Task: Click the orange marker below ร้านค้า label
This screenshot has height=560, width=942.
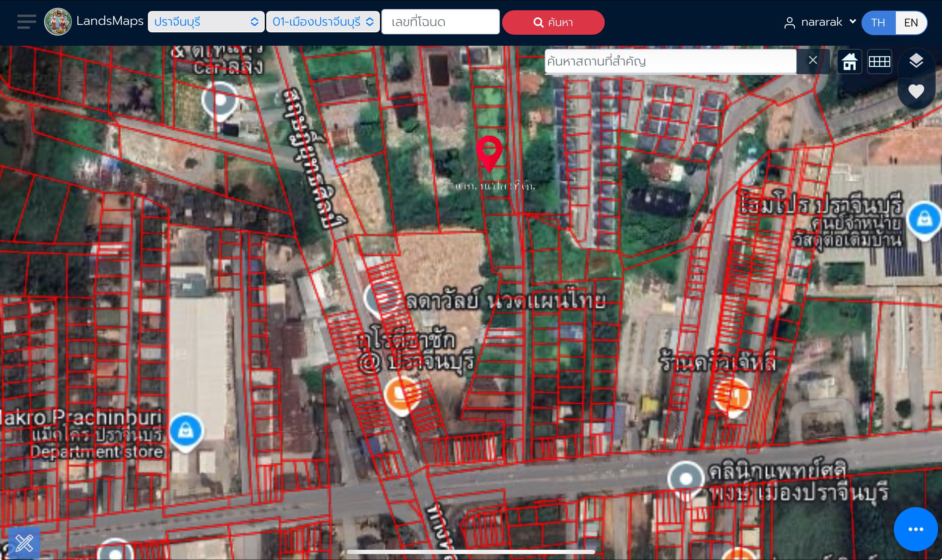Action: (733, 397)
